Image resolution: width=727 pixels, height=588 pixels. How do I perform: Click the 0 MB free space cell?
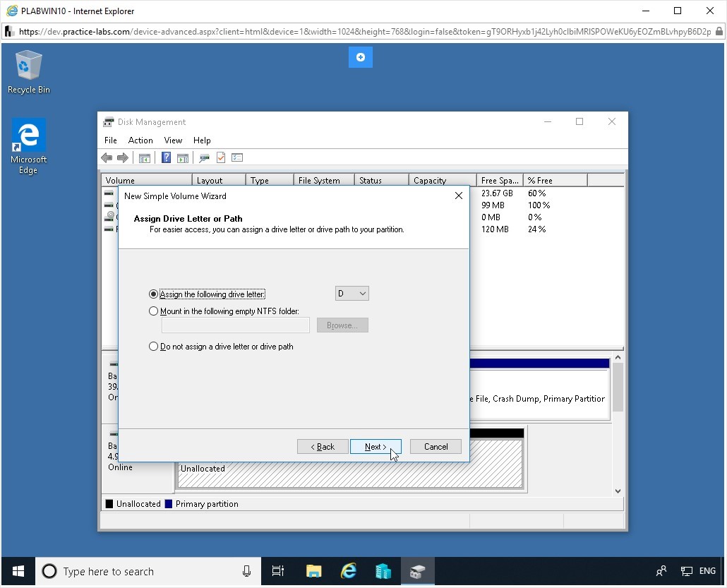pos(491,217)
